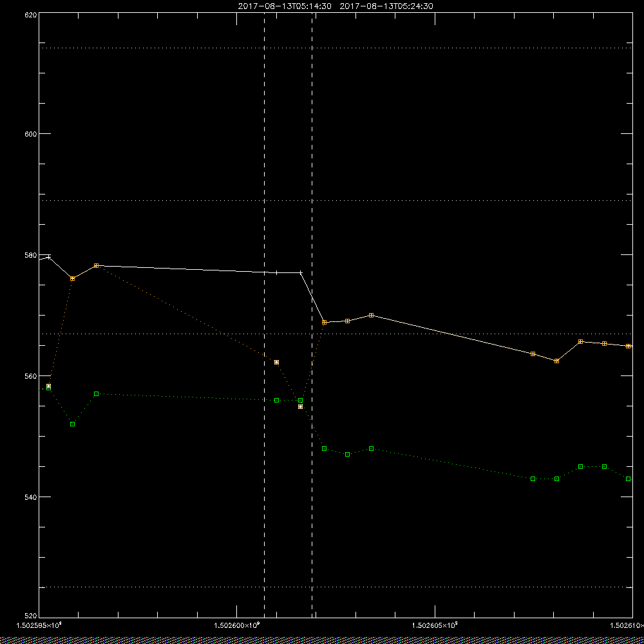This screenshot has width=644, height=644.
Task: Click the lowest orange data point near 555
Action: (x=300, y=406)
